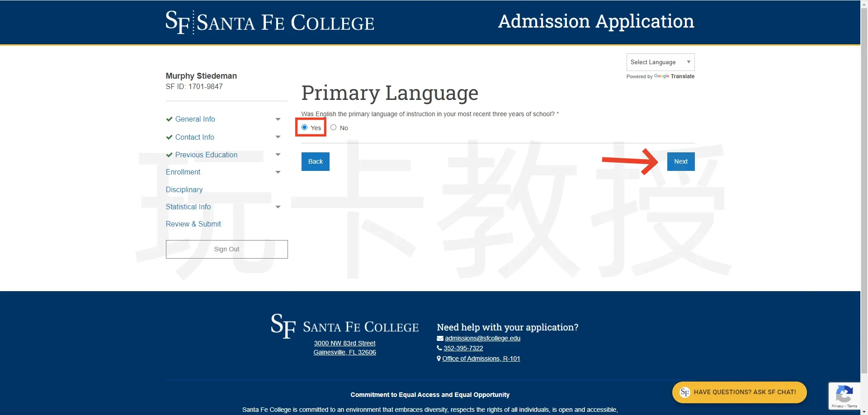This screenshot has width=868, height=415.
Task: Select the Yes radio button
Action: coord(305,127)
